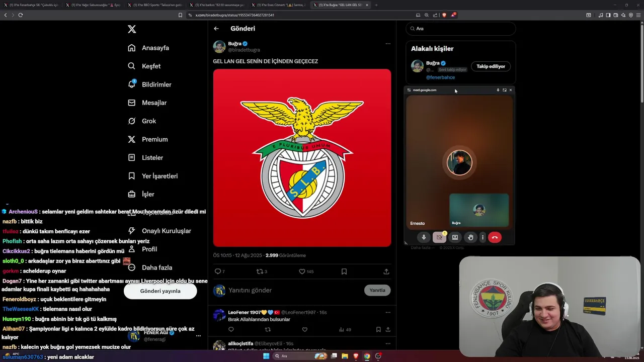This screenshot has width=644, height=362.
Task: Open the Anasayfa home page
Action: (x=148, y=48)
